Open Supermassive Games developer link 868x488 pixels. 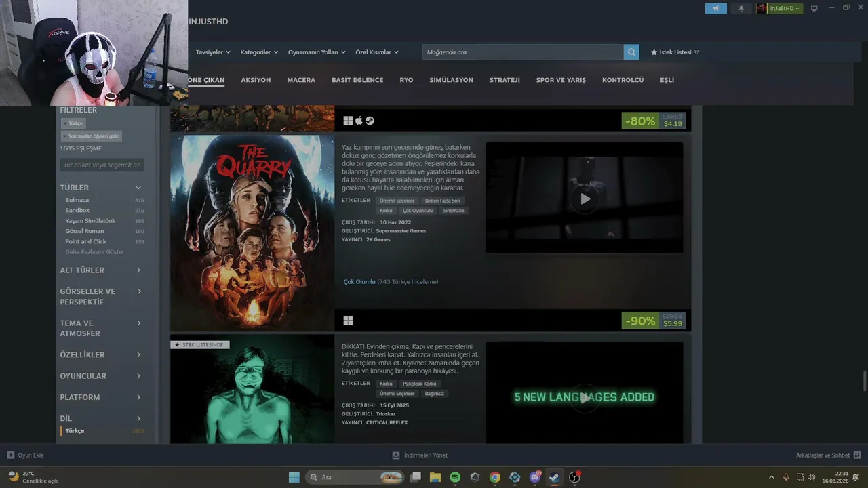(x=401, y=231)
